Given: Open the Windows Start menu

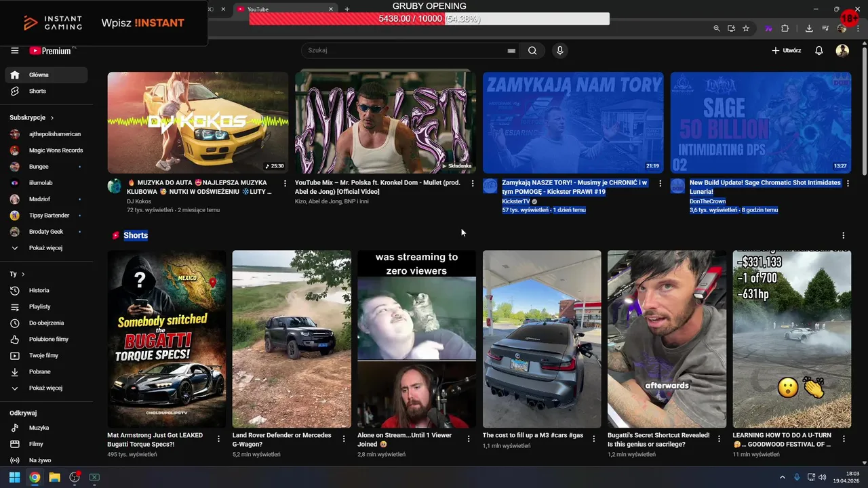Looking at the screenshot, I should (14, 477).
